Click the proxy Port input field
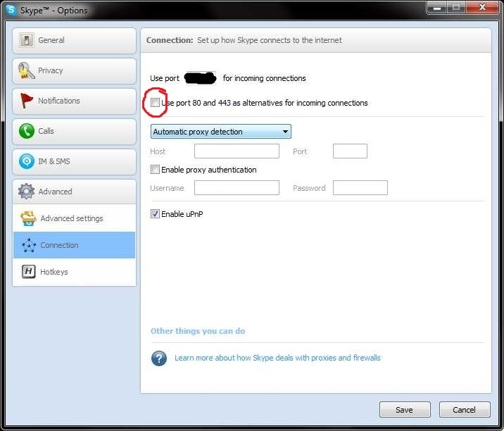504x431 pixels. tap(350, 151)
